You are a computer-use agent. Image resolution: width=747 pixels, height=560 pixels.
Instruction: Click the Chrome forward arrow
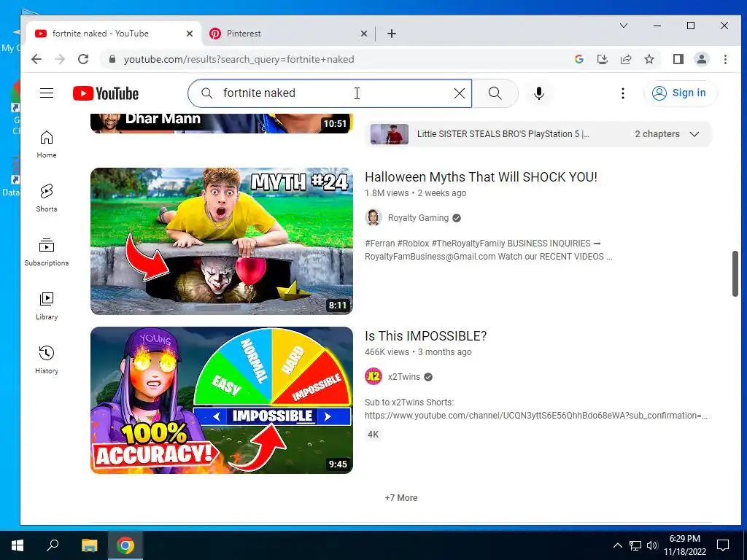pyautogui.click(x=60, y=59)
